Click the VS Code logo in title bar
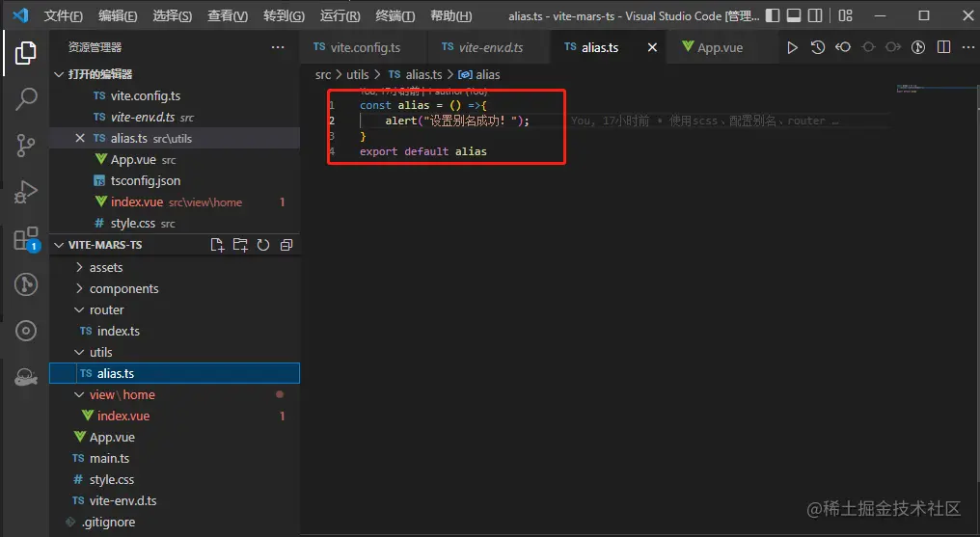980x537 pixels. [x=20, y=15]
